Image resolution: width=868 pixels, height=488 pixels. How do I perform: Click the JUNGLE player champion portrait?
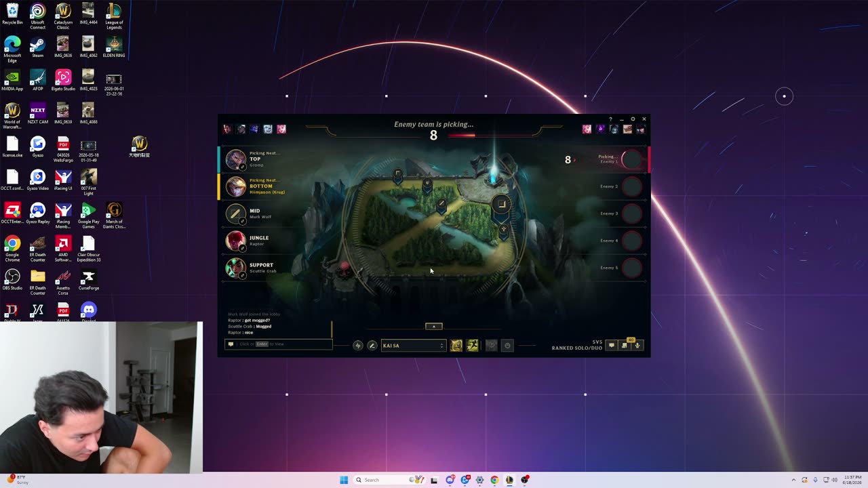(x=236, y=241)
